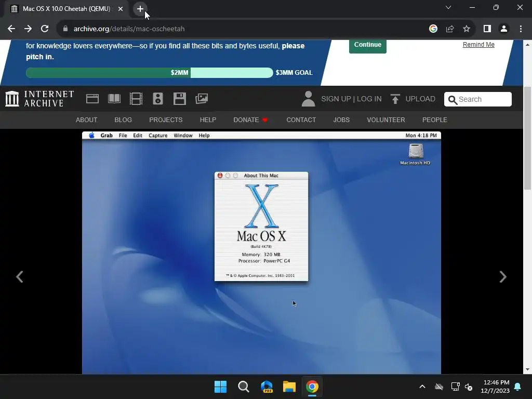Open the CONTACT navigation item
532x399 pixels.
tap(301, 120)
